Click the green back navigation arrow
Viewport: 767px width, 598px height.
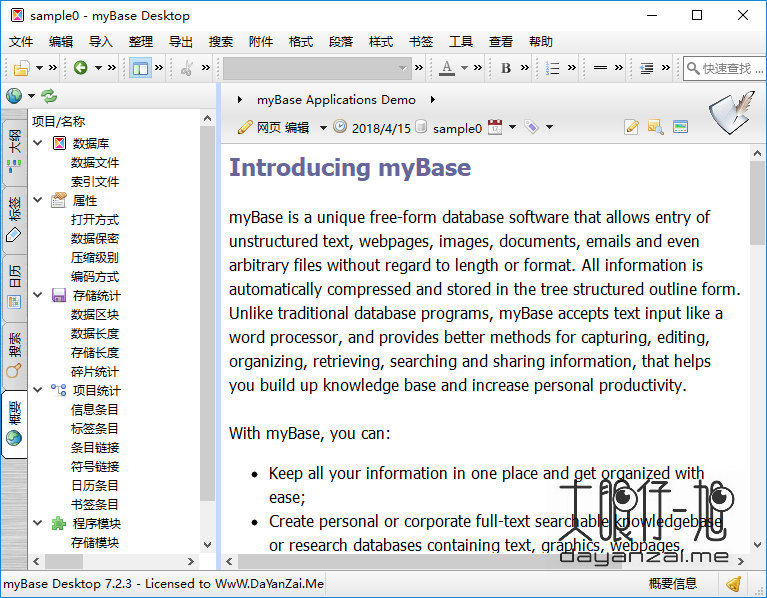pos(81,67)
